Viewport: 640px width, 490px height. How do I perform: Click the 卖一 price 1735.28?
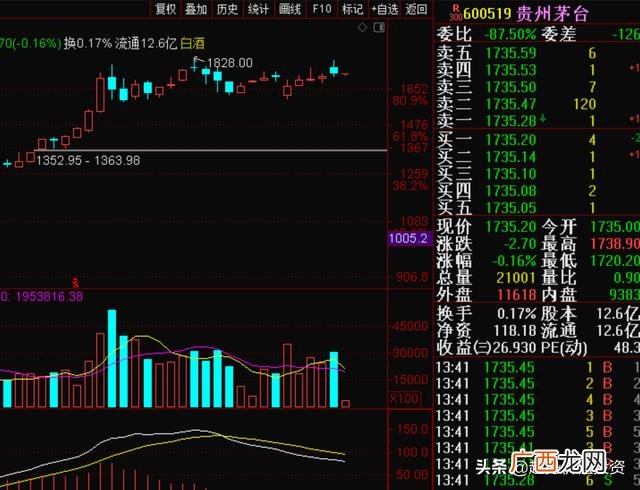click(511, 121)
